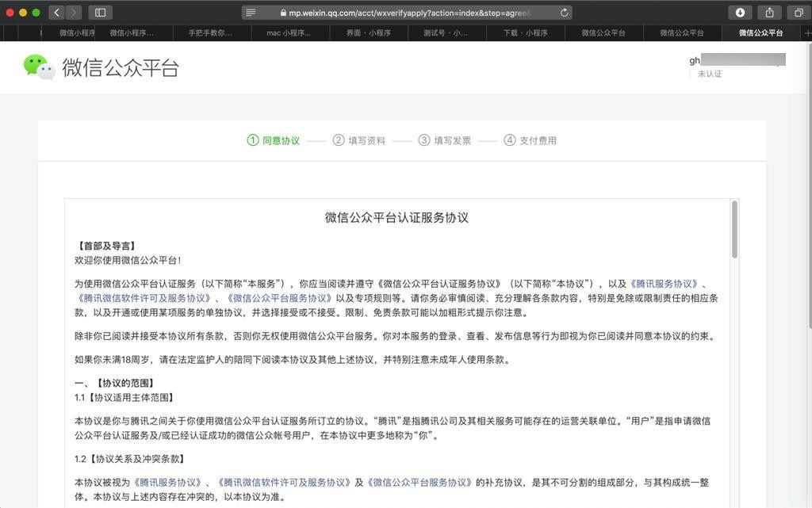Viewport: 812px width, 508px height.
Task: Click the Safari forward arrow
Action: 74,13
